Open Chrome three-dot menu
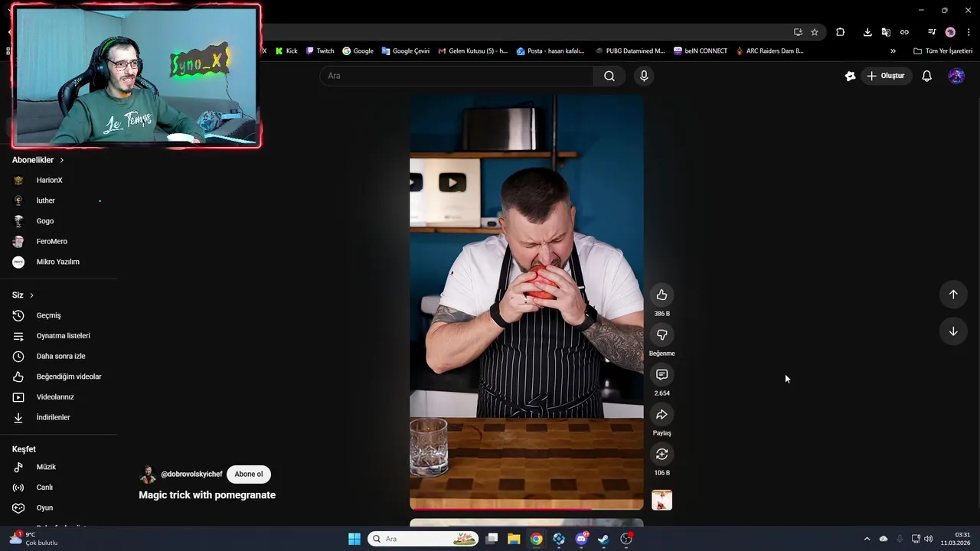 click(969, 32)
